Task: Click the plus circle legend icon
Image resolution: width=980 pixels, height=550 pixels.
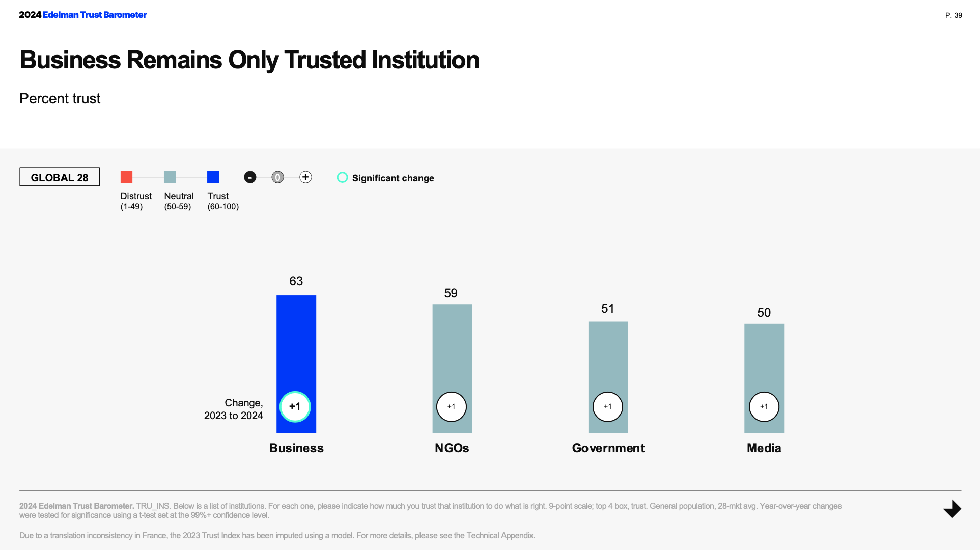Action: (x=305, y=177)
